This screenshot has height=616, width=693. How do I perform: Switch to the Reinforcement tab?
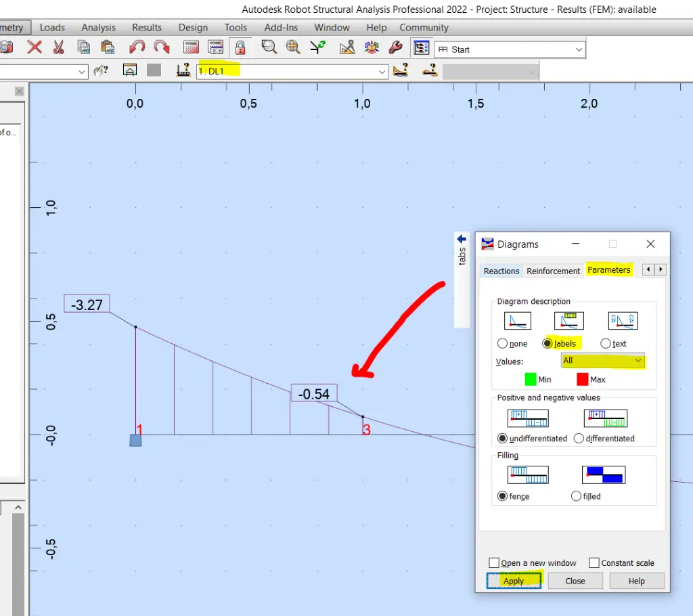(553, 271)
